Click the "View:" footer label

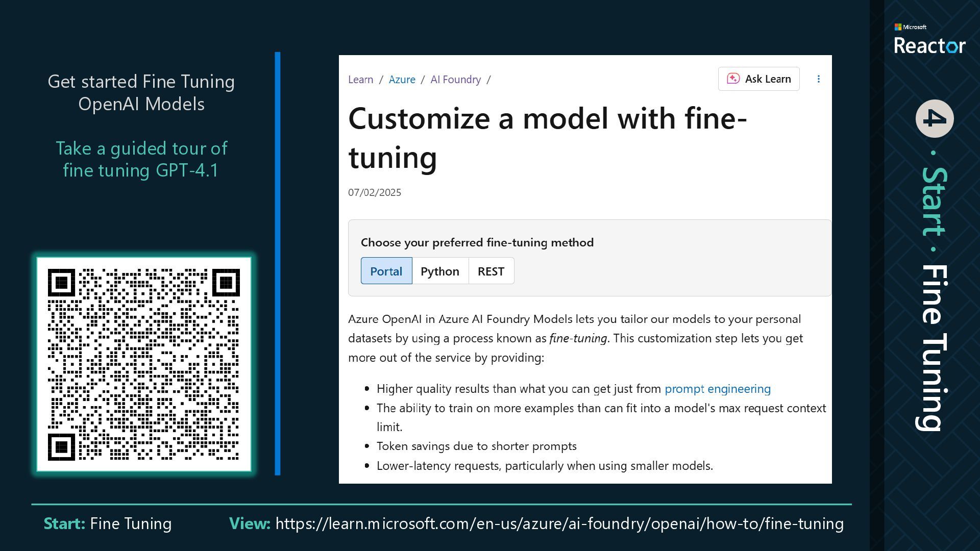250,523
